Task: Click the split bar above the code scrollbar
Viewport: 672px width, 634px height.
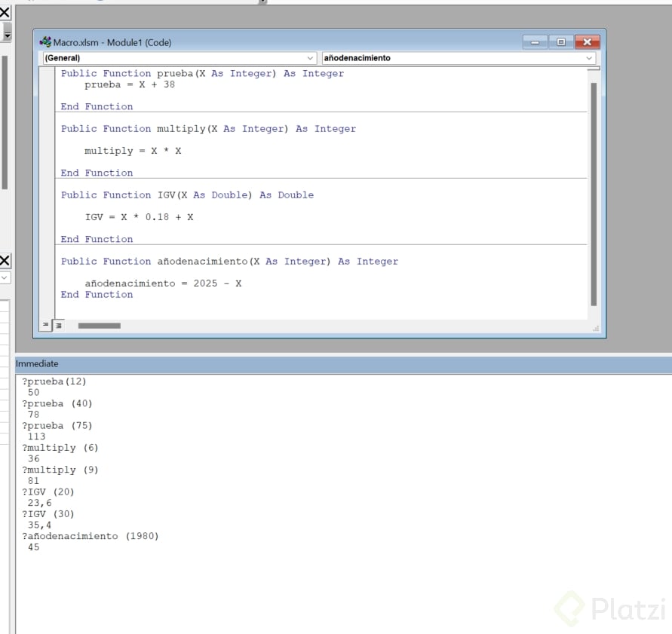Action: (x=594, y=68)
